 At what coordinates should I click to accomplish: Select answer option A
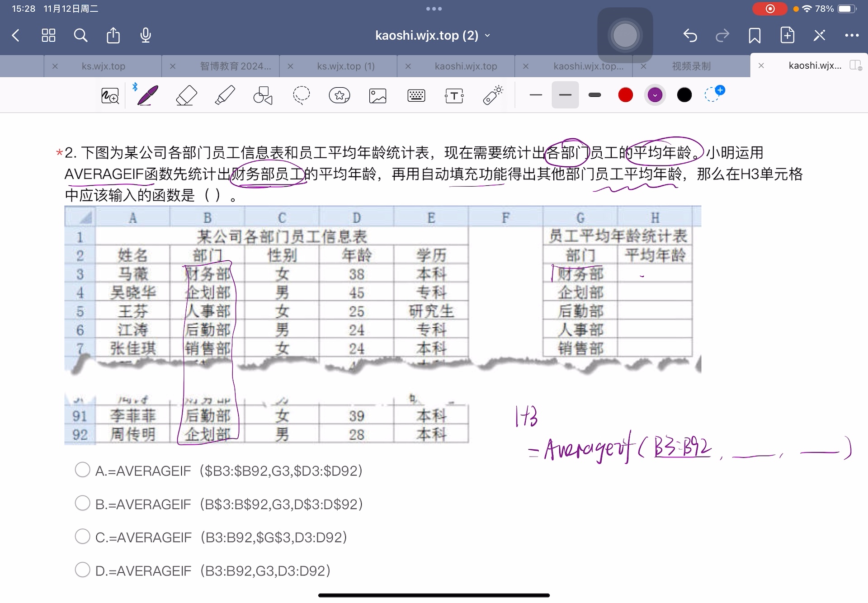pos(82,470)
